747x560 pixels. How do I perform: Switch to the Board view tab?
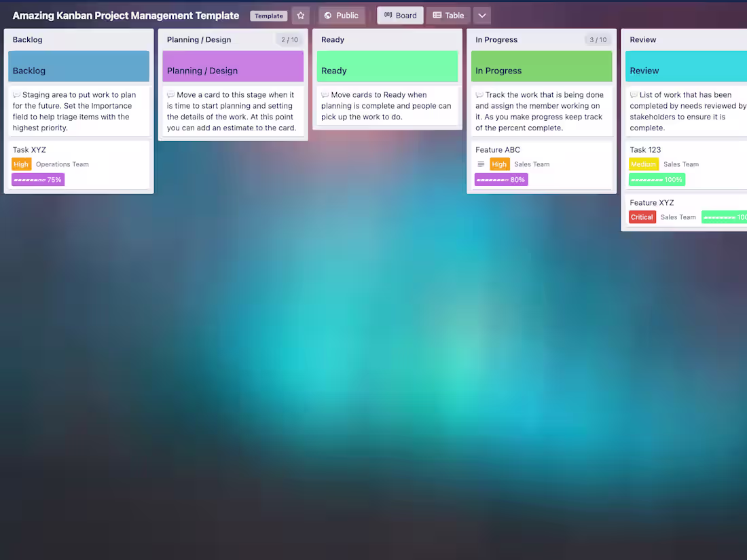pyautogui.click(x=400, y=16)
